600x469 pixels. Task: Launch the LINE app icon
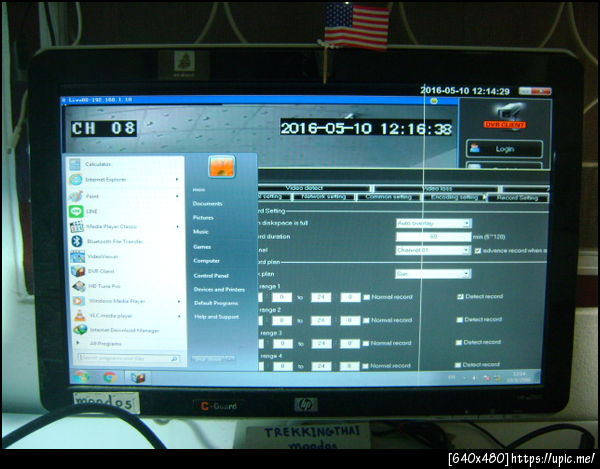click(76, 211)
